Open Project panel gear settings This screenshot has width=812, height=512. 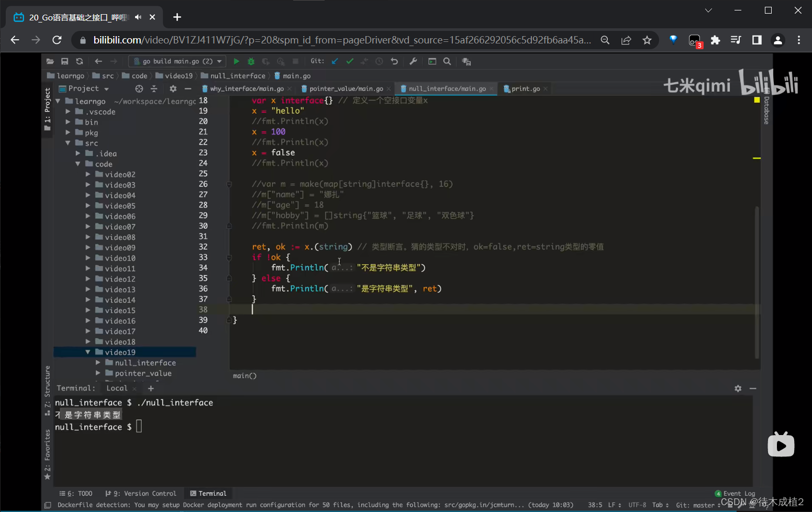tap(173, 88)
